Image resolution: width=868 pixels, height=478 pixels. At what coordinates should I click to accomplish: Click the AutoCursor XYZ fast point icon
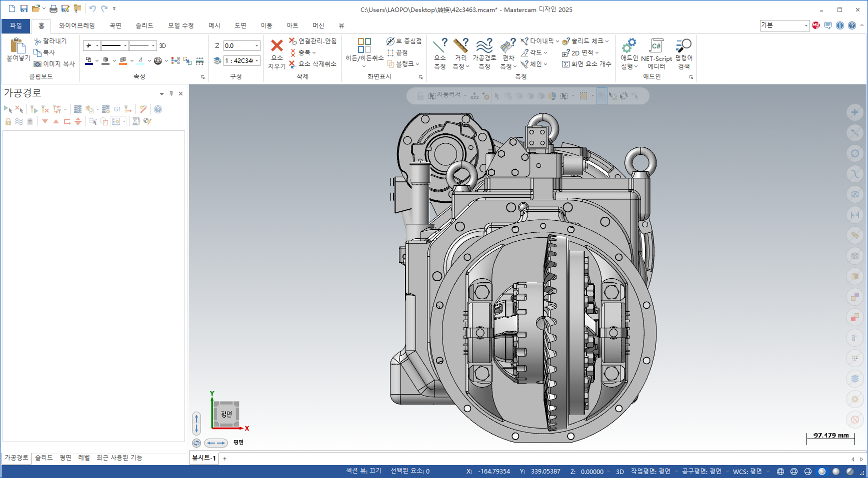coord(474,96)
